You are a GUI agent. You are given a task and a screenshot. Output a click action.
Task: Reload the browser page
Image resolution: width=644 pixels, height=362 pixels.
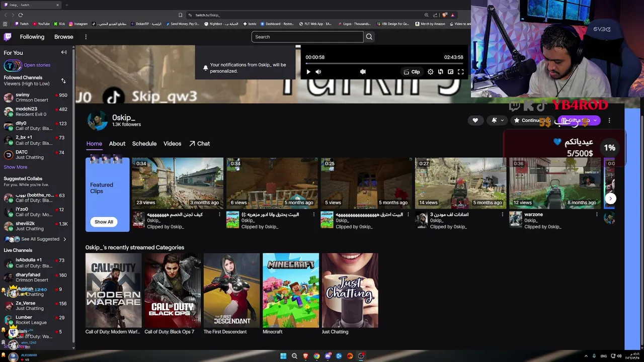pyautogui.click(x=20, y=15)
